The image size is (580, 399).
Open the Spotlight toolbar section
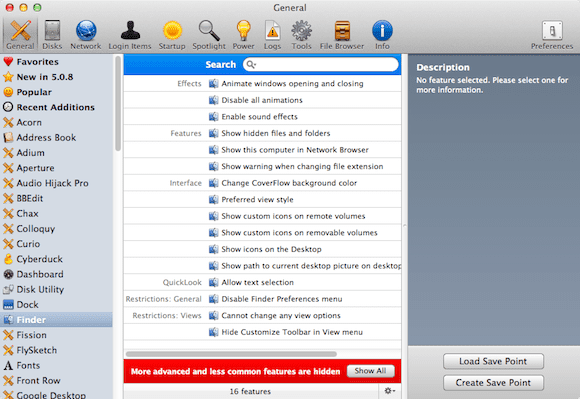coord(209,35)
